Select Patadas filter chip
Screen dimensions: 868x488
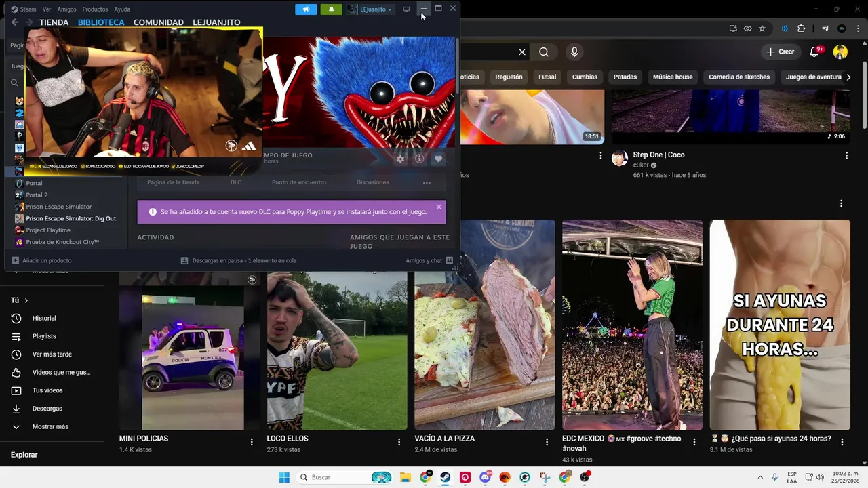(x=625, y=77)
